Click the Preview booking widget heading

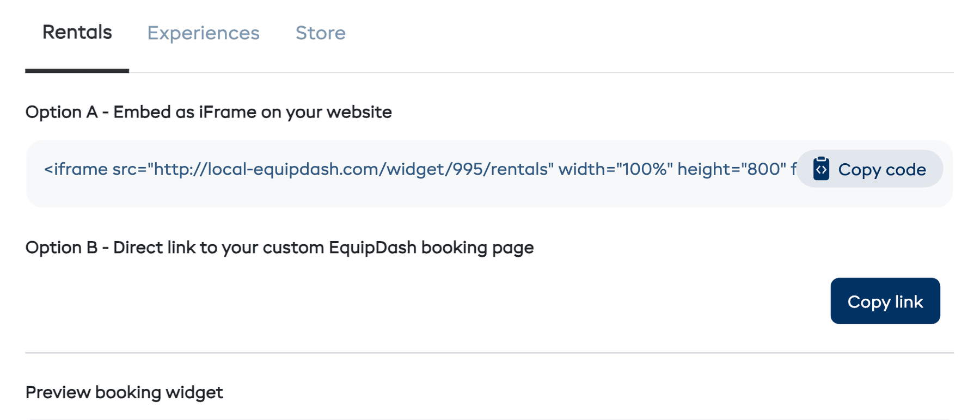[124, 392]
